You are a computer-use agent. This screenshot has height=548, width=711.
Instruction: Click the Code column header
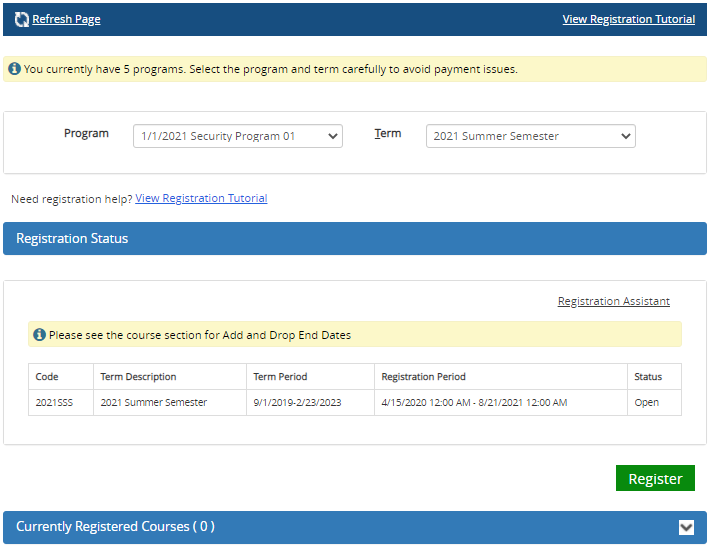[x=47, y=377]
